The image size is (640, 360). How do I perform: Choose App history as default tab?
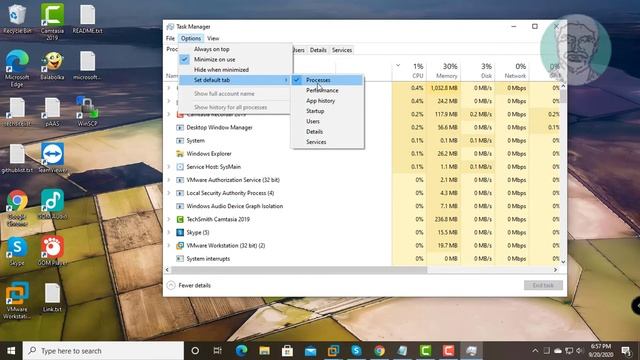327,100
